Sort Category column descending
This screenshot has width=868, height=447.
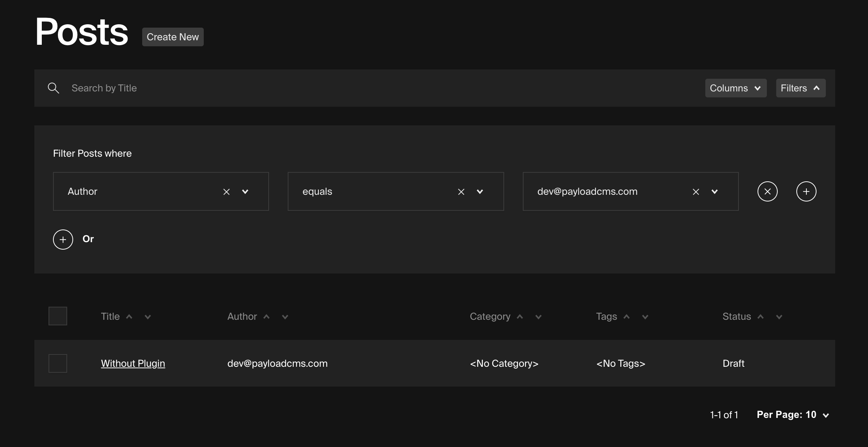coord(538,317)
